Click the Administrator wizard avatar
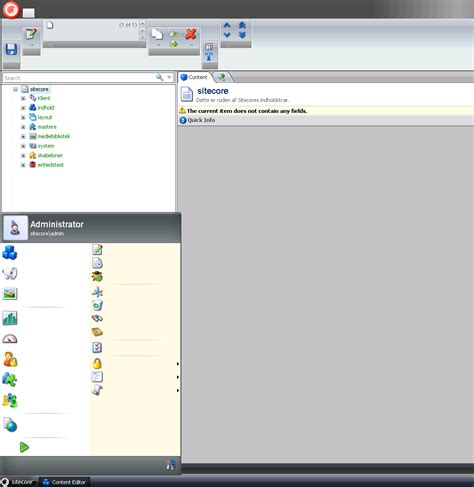Screen dimensions: 474x487 (15, 228)
